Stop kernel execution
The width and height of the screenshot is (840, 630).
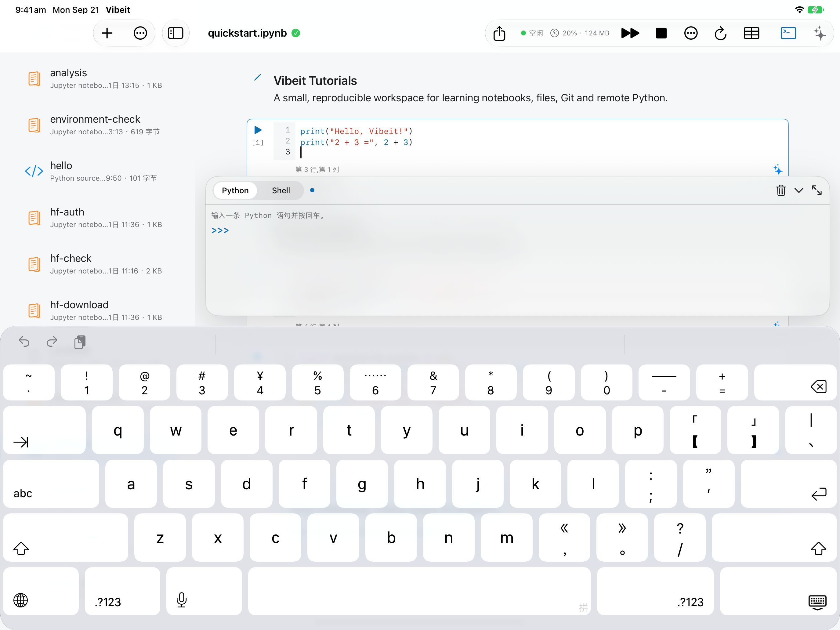click(x=661, y=33)
